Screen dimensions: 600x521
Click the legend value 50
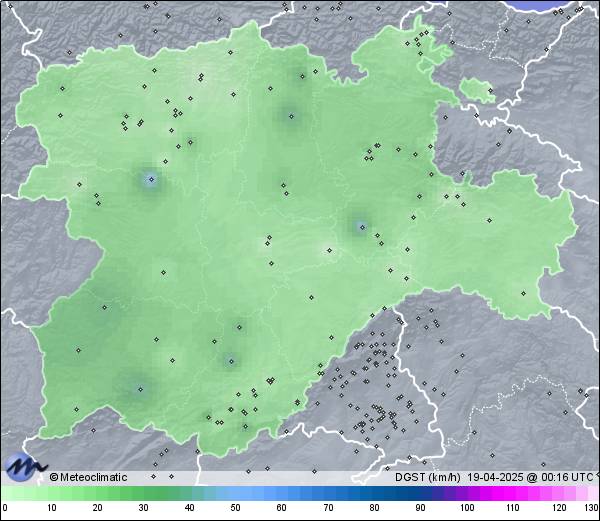(x=235, y=508)
